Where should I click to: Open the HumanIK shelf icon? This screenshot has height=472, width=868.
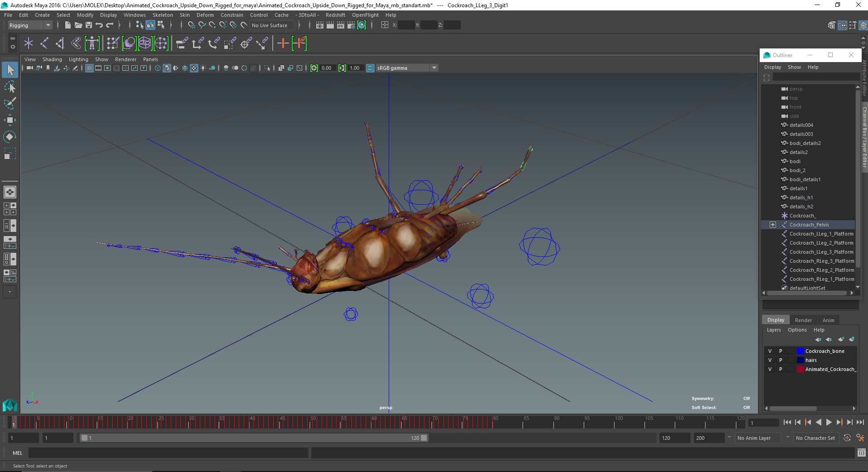point(92,43)
